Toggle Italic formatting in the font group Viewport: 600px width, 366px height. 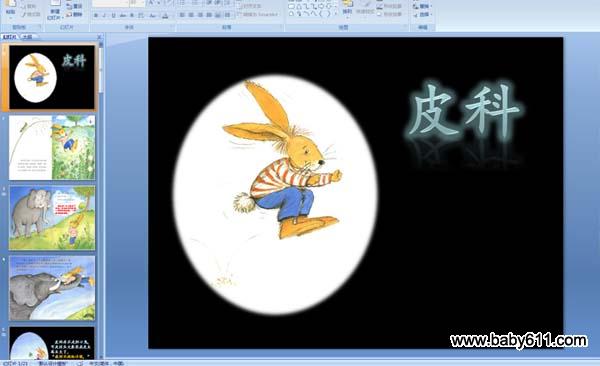tap(104, 15)
